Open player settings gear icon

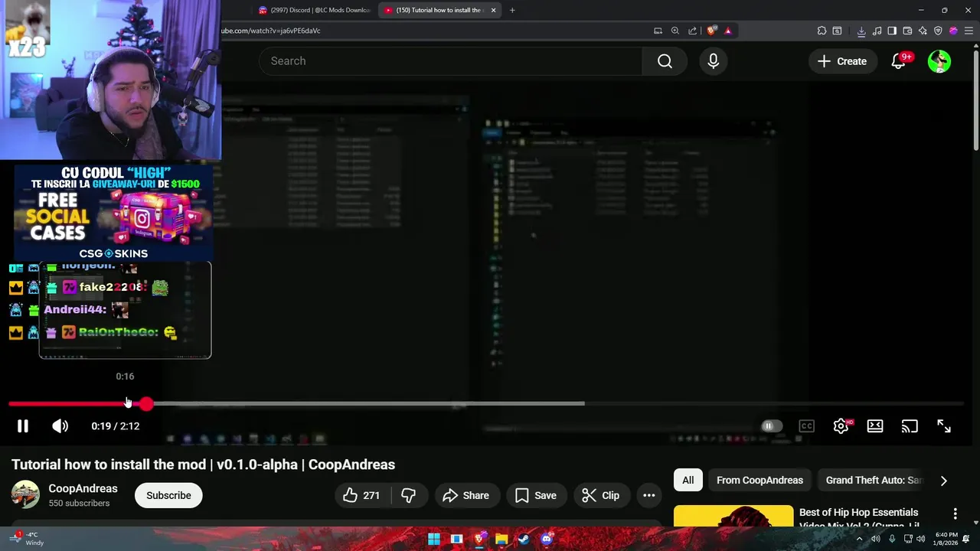pos(841,426)
